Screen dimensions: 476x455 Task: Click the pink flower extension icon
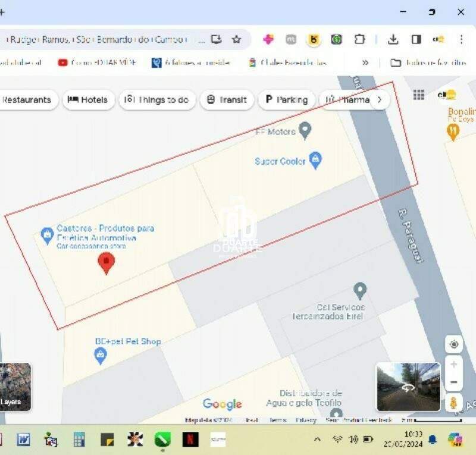tap(268, 39)
